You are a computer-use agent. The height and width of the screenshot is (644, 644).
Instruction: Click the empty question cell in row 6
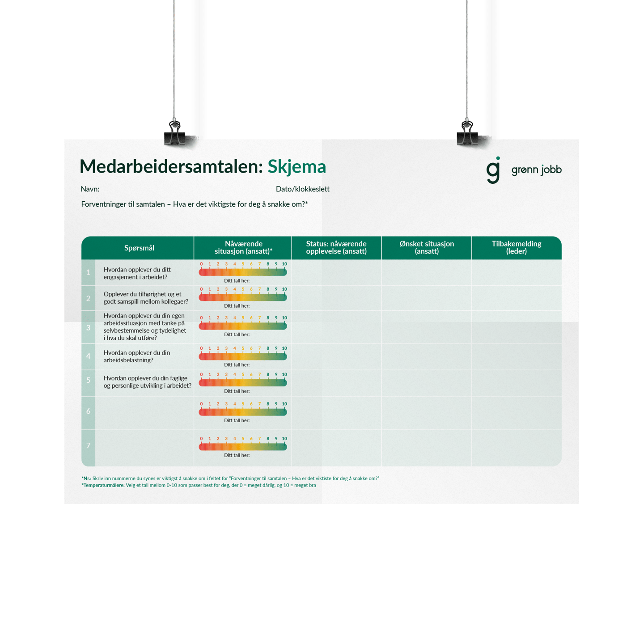point(144,413)
